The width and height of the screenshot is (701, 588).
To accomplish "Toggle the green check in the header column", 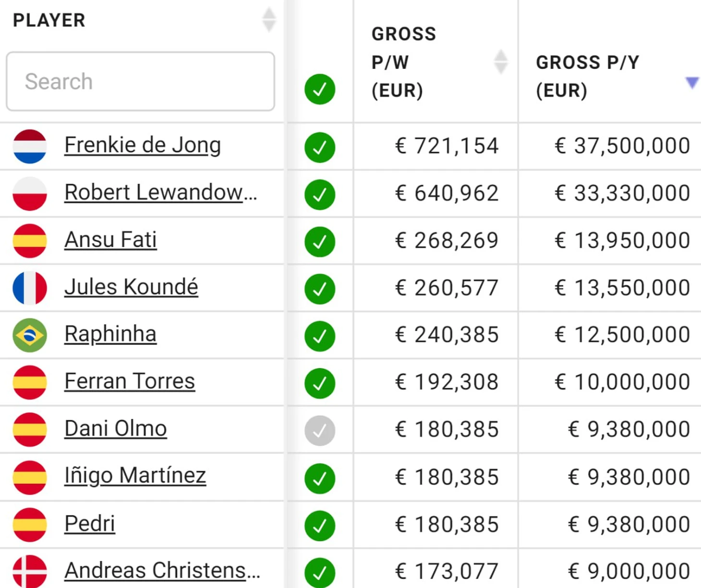I will click(x=320, y=89).
